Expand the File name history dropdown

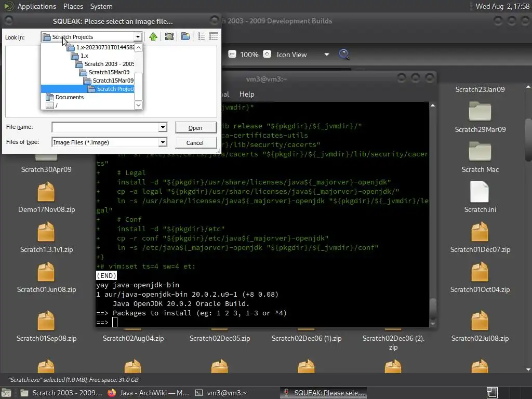click(163, 127)
